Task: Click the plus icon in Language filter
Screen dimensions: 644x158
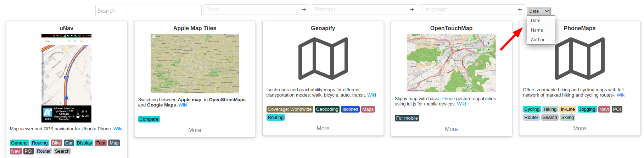Action: click(x=520, y=10)
